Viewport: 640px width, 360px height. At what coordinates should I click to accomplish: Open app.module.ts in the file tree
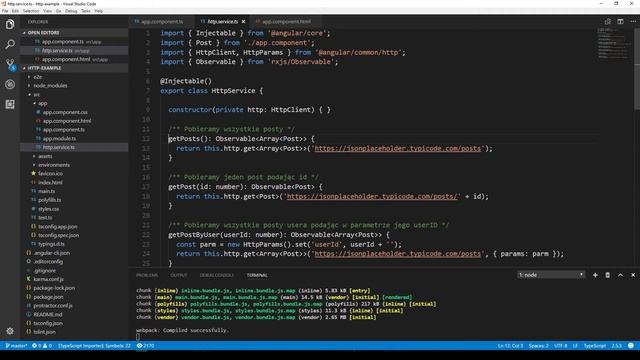click(x=59, y=138)
